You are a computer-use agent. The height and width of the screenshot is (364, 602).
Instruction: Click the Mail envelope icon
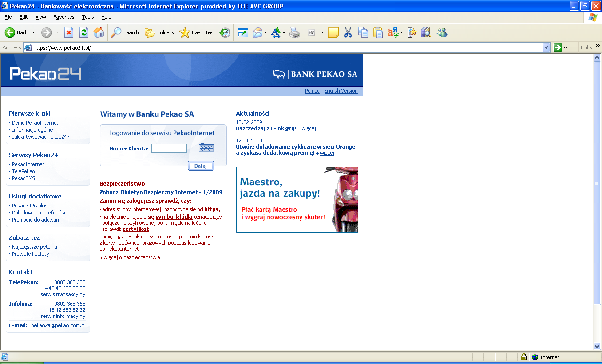click(x=258, y=32)
